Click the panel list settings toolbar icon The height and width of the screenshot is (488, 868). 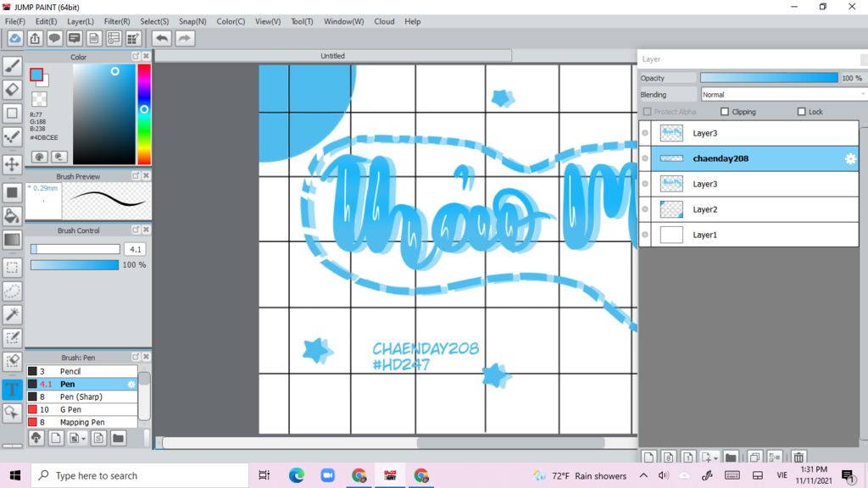[x=114, y=38]
